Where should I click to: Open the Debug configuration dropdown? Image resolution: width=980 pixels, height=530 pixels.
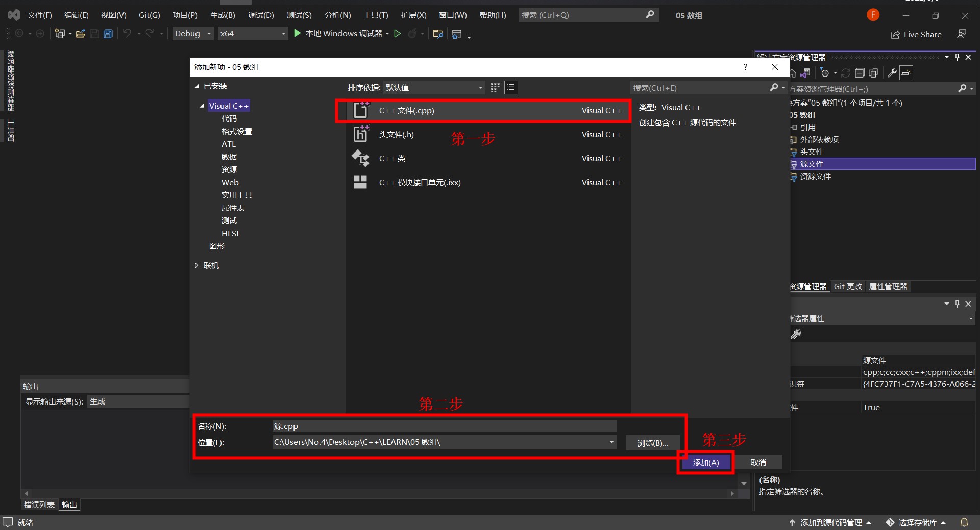point(193,34)
